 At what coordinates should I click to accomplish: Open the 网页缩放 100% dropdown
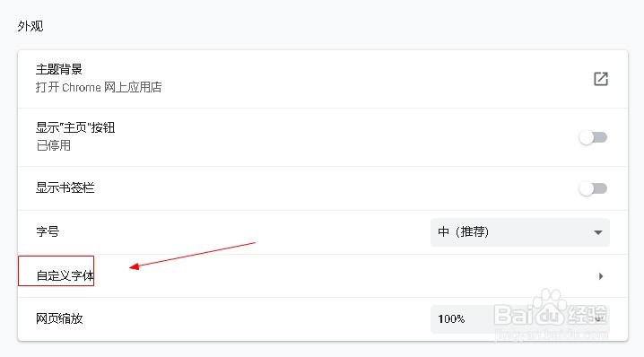pyautogui.click(x=520, y=319)
